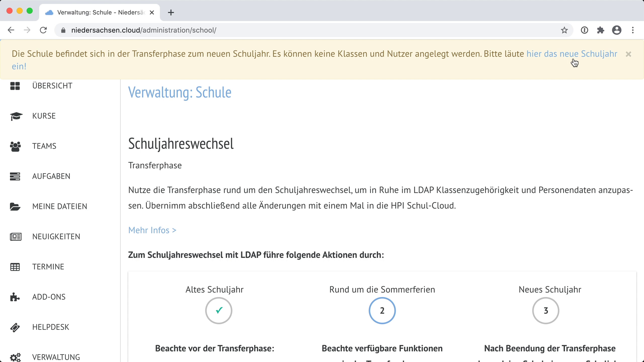
Task: Open the Verwaltung settings section
Action: pos(55,357)
